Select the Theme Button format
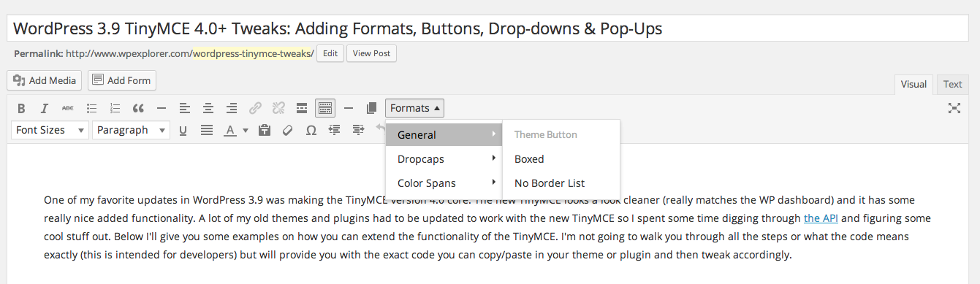 click(561, 134)
